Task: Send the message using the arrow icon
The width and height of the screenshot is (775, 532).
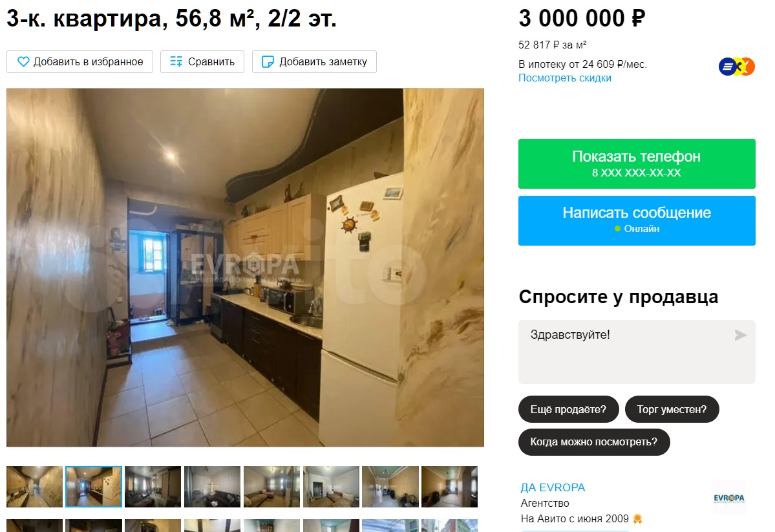Action: [740, 335]
